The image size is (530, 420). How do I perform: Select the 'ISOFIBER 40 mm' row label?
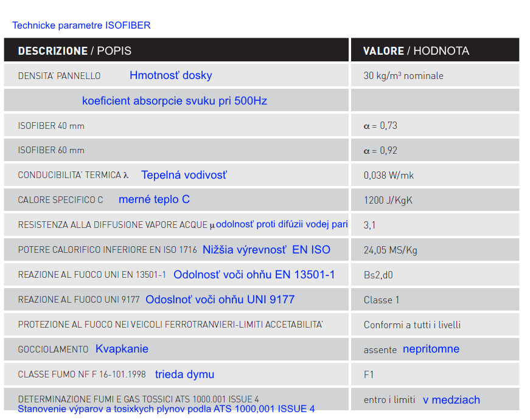point(51,126)
